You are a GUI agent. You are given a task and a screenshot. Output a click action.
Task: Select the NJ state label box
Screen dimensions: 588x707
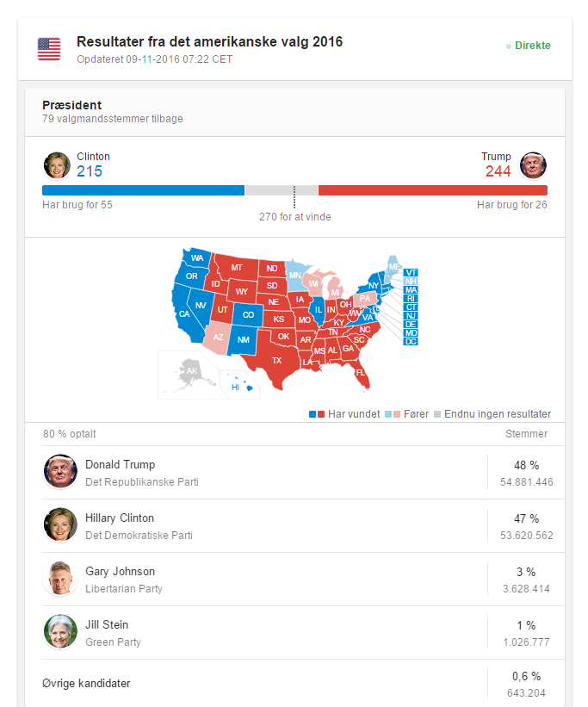pos(411,316)
